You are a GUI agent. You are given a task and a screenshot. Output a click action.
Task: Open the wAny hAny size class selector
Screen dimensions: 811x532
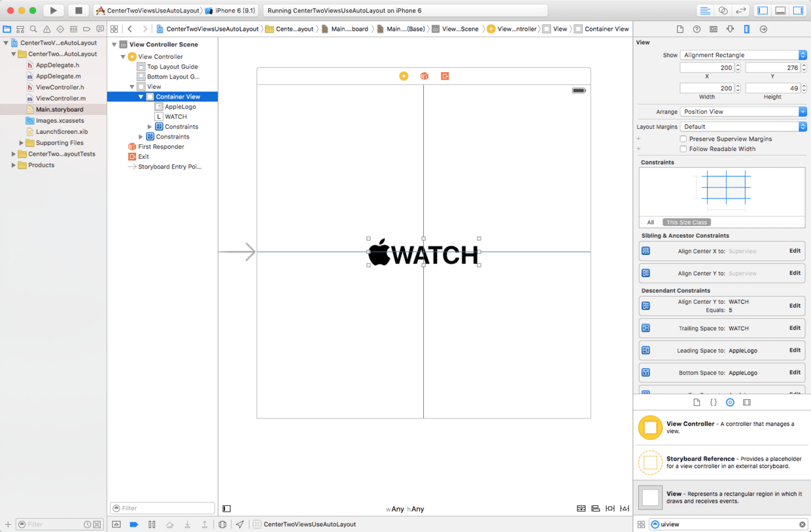(x=405, y=509)
